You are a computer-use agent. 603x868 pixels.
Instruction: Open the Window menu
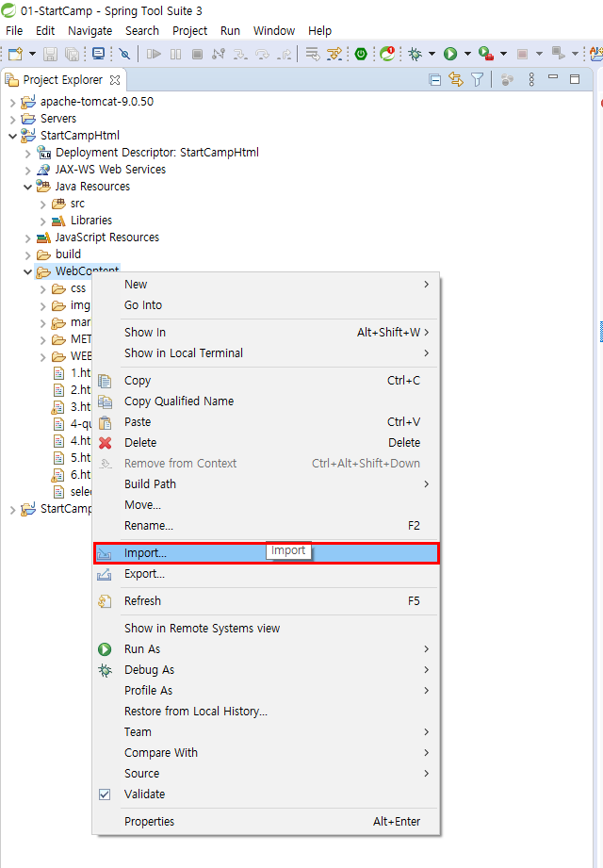tap(274, 31)
